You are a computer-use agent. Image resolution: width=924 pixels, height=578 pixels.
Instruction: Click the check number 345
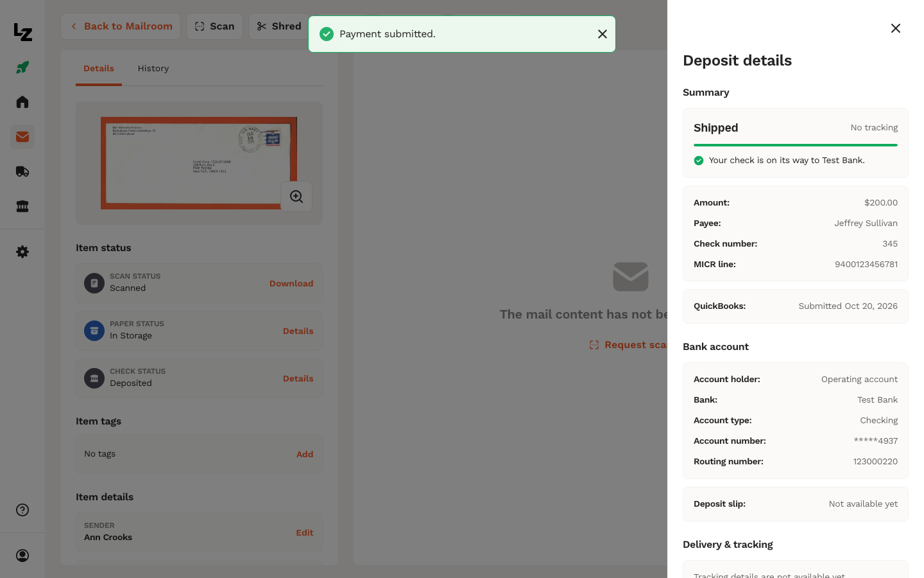point(890,244)
